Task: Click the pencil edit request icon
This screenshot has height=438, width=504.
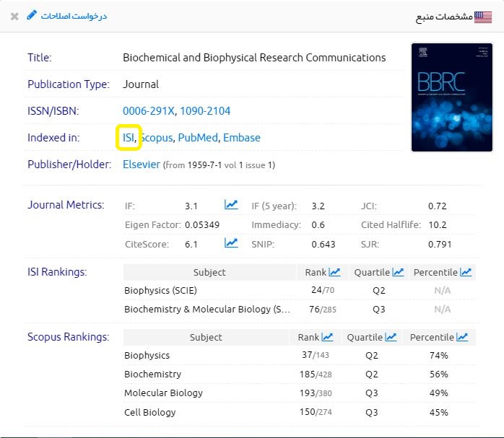Action: click(x=31, y=15)
